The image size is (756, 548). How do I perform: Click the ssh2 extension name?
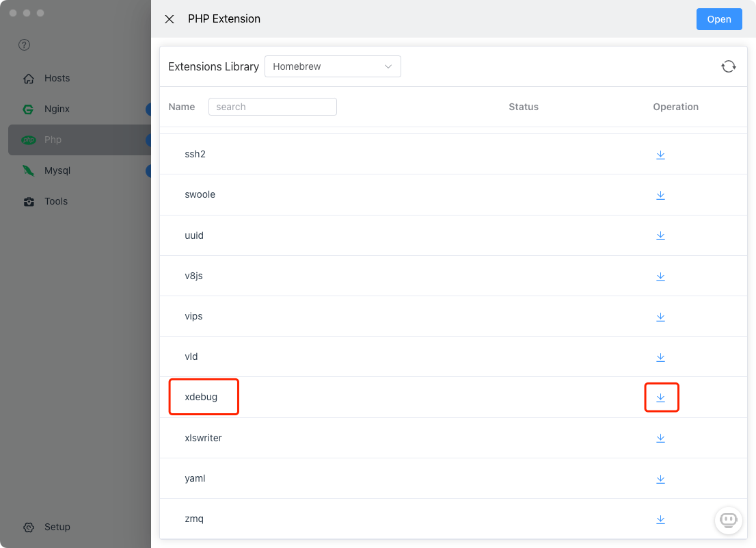coord(195,154)
